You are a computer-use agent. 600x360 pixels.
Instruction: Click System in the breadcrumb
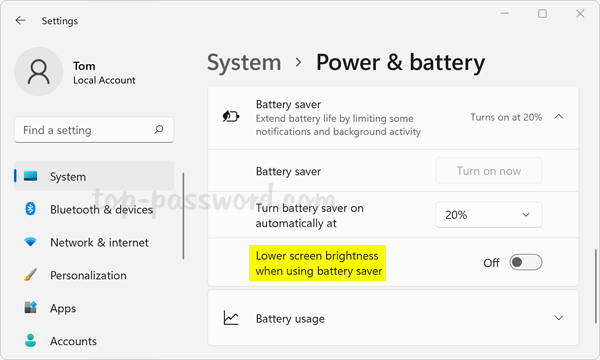(244, 63)
